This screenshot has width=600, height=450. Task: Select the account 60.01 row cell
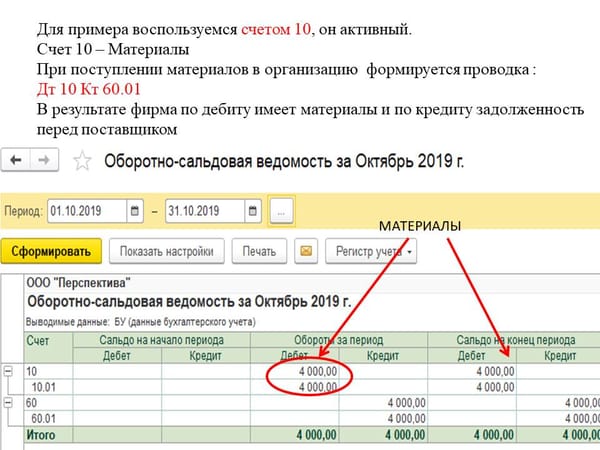[x=45, y=418]
